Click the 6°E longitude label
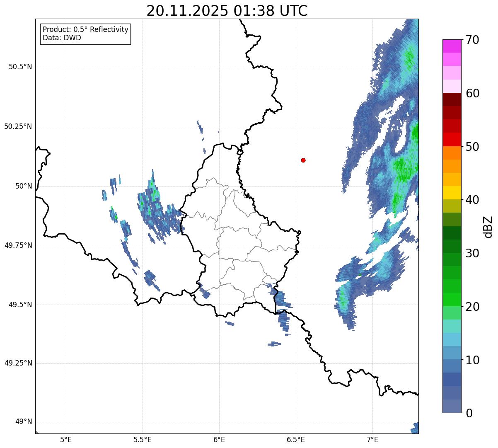Image resolution: width=498 pixels, height=448 pixels. (x=219, y=439)
